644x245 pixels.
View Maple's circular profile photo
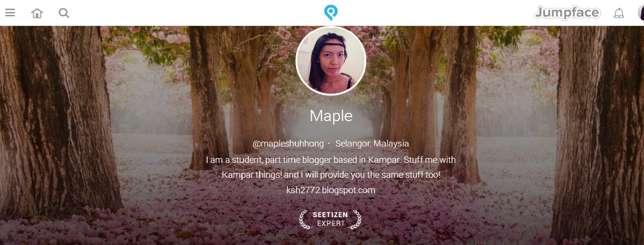click(331, 61)
